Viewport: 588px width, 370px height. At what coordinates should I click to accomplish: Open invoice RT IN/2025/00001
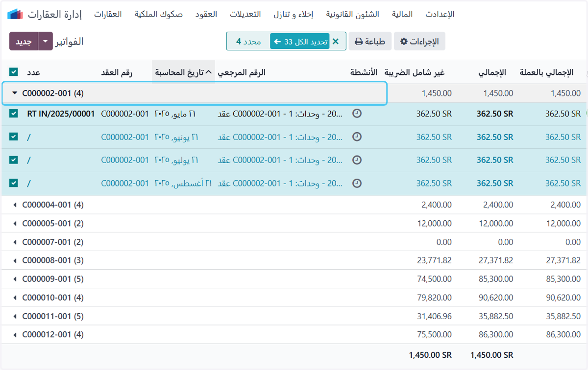[x=61, y=114]
